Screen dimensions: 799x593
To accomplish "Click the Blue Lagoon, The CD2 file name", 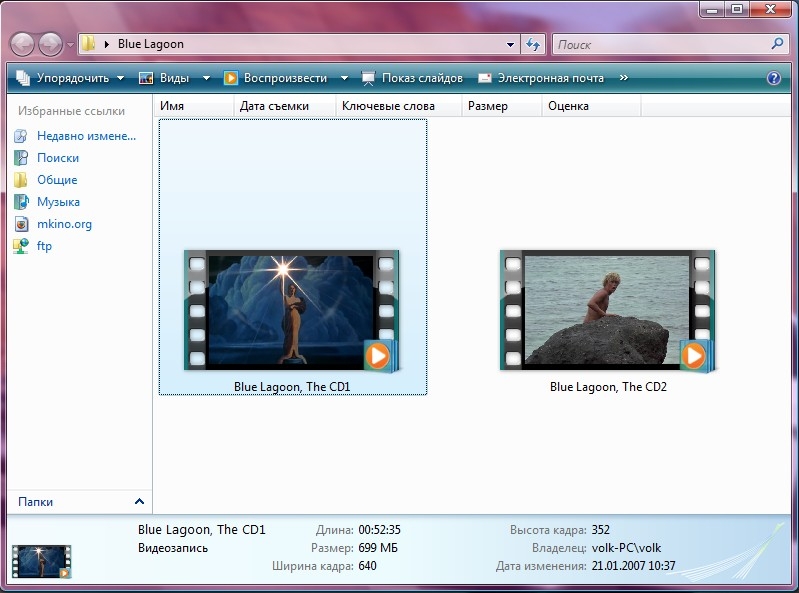I will [x=608, y=387].
